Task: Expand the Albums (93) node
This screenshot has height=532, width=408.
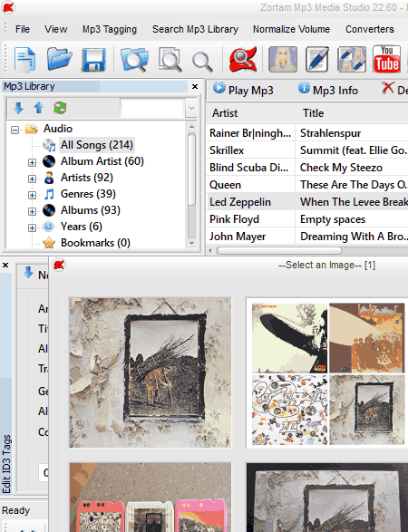Action: (x=32, y=211)
